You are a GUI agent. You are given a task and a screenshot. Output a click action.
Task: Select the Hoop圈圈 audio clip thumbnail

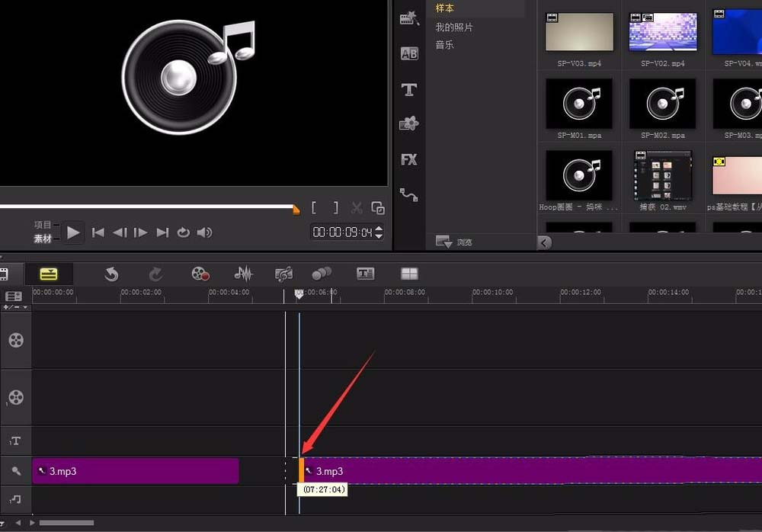coord(579,175)
